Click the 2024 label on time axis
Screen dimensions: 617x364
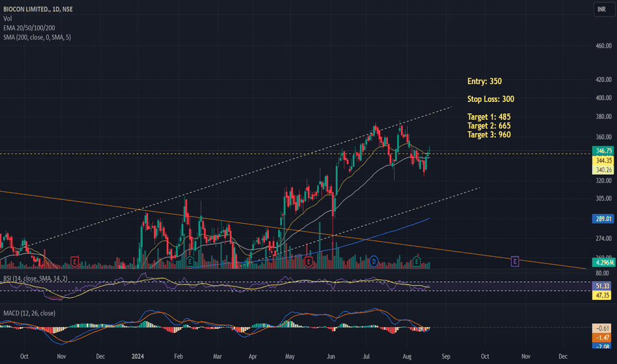coord(138,357)
